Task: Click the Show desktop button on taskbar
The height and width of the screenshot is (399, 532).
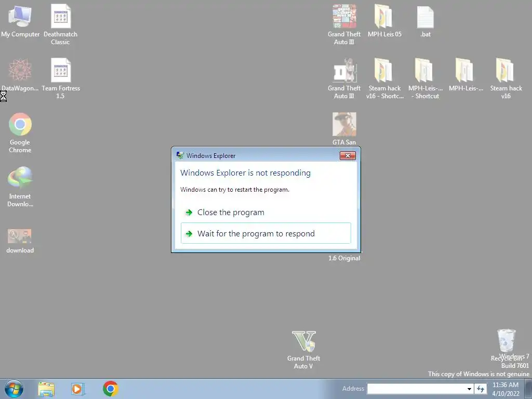Action: click(x=528, y=389)
